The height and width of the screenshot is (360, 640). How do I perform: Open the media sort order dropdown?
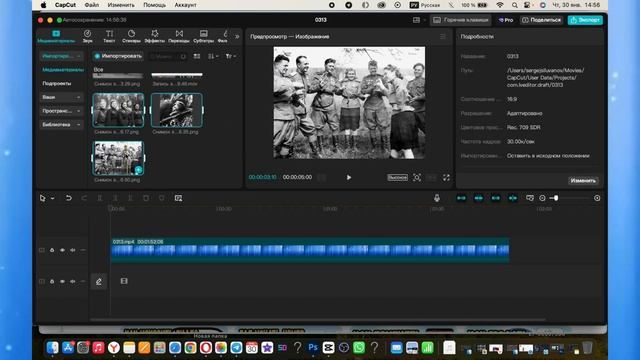click(x=213, y=56)
